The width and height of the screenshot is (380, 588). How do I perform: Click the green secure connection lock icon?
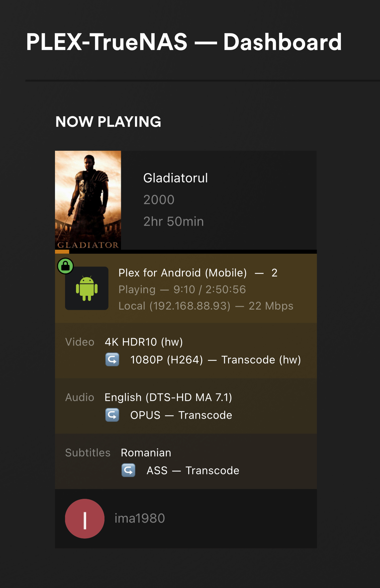click(x=65, y=266)
